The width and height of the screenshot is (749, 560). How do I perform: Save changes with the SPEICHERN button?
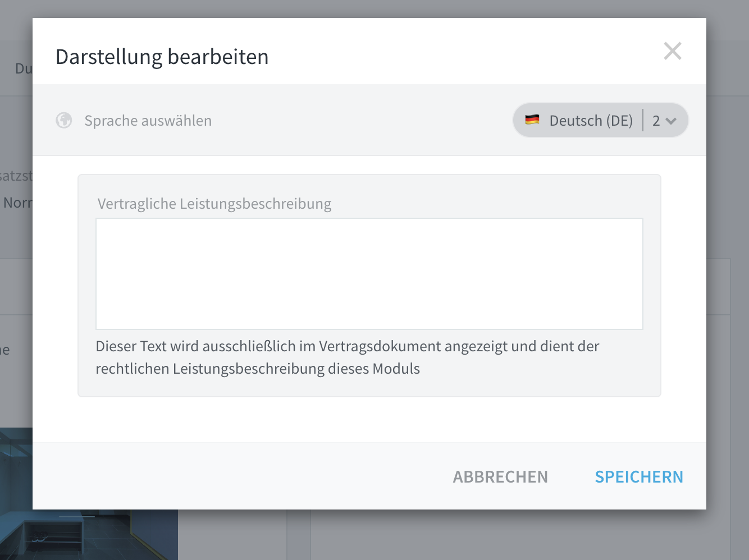coord(639,476)
